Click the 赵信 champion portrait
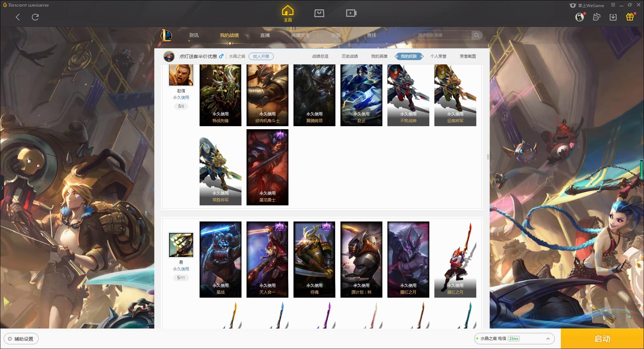 pyautogui.click(x=181, y=75)
